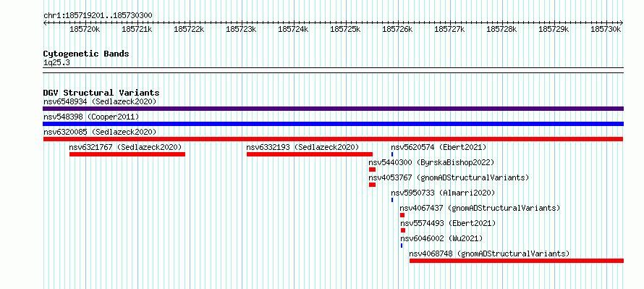Click the 185724k ruler tick label
644x289 pixels.
tap(293, 30)
